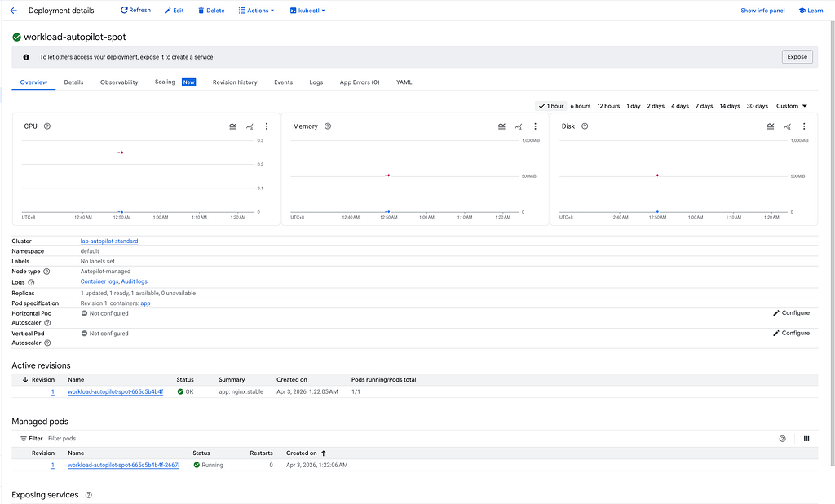Viewport: 835px width, 504px height.
Task: Click the Vertical Pod Autoscaler help icon
Action: tap(47, 343)
